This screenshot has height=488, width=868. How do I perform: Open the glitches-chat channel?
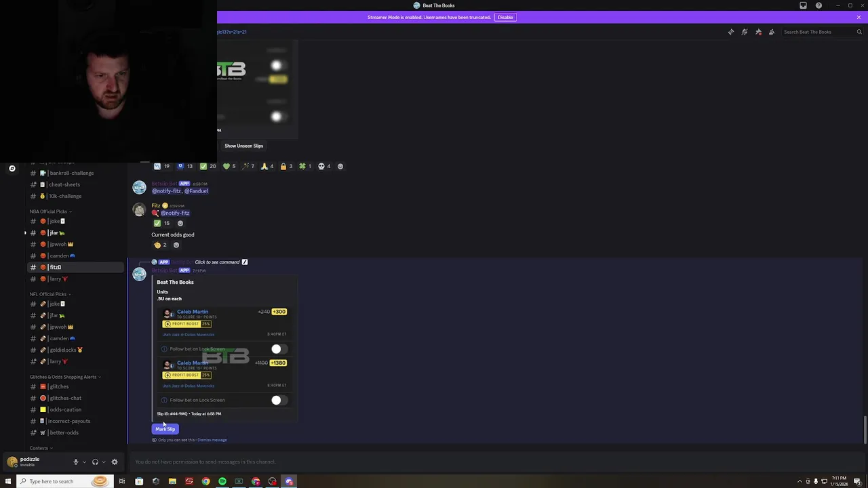coord(76,398)
